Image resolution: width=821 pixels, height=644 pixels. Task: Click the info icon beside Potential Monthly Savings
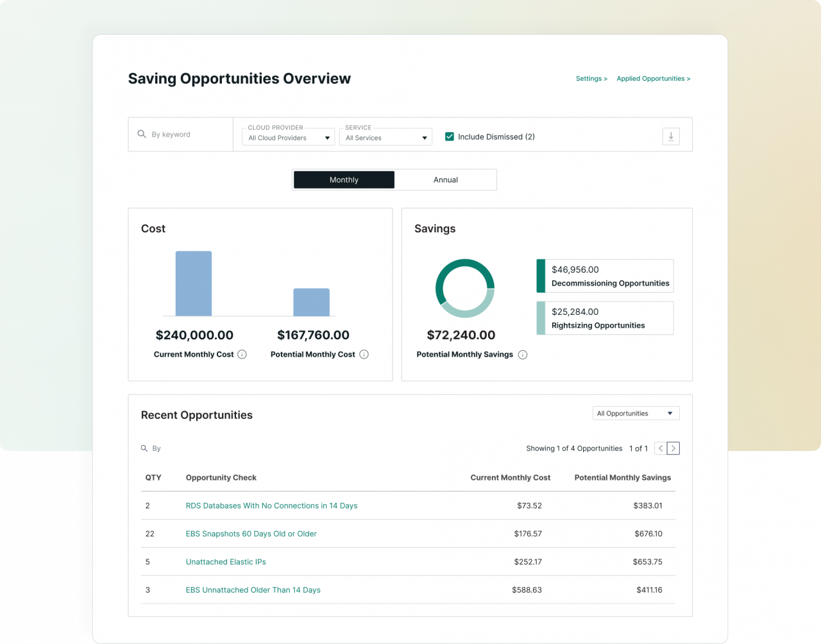(523, 355)
